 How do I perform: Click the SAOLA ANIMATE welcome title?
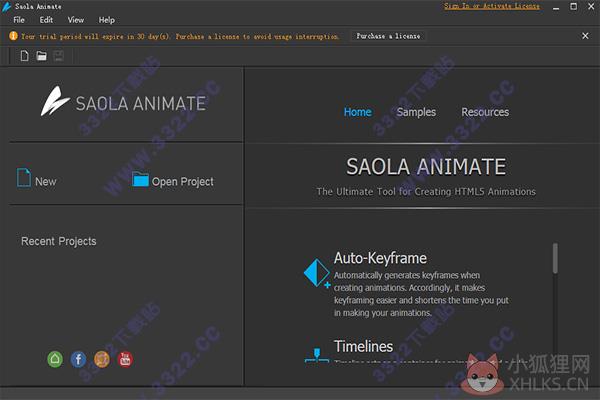(x=426, y=167)
